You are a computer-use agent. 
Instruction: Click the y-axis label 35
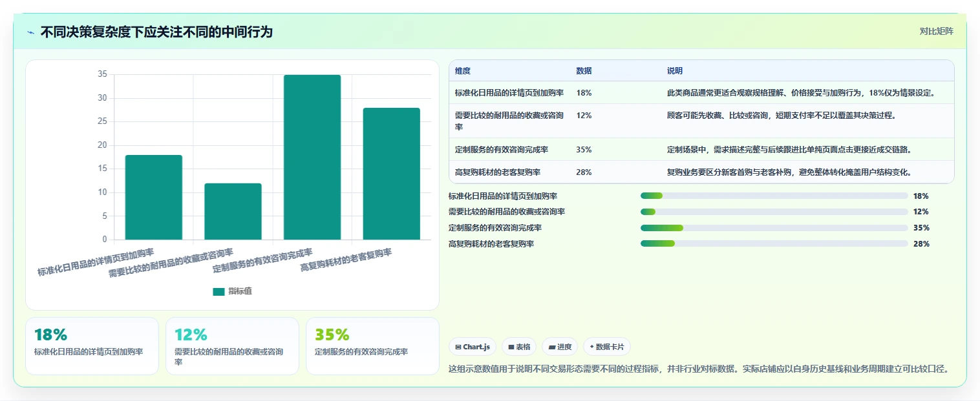102,74
